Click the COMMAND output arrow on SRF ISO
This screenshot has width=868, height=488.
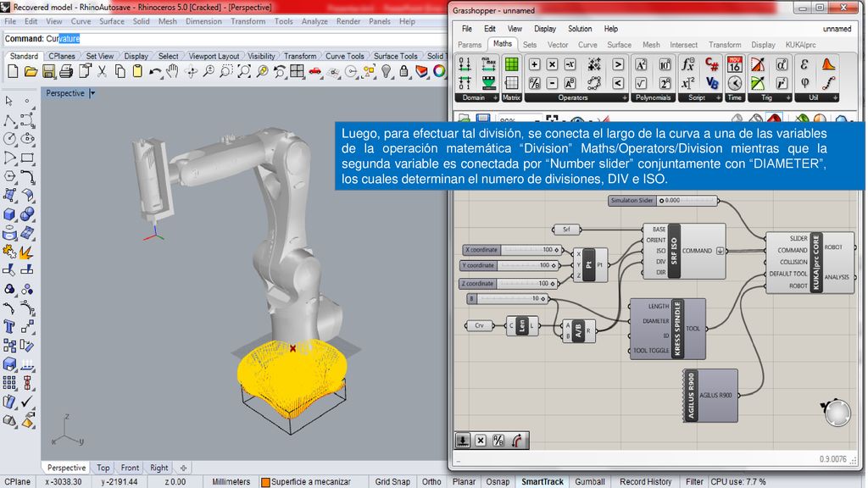click(720, 251)
